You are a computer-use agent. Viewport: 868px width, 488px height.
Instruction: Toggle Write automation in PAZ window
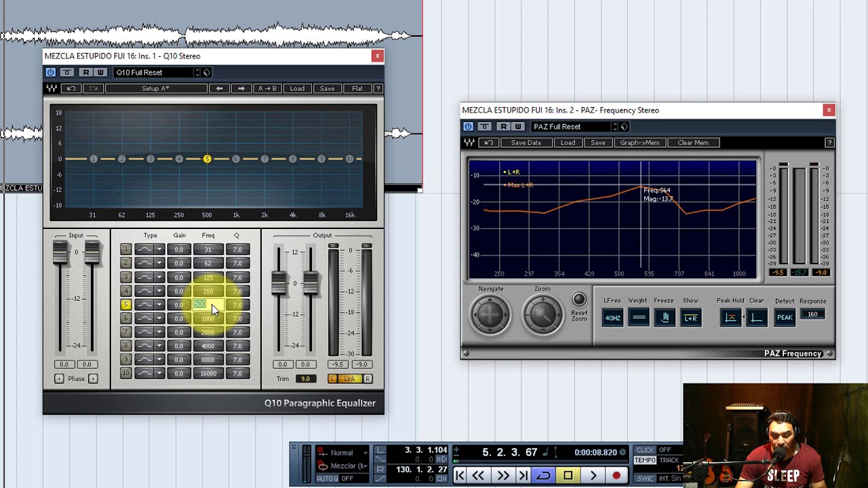pyautogui.click(x=518, y=127)
